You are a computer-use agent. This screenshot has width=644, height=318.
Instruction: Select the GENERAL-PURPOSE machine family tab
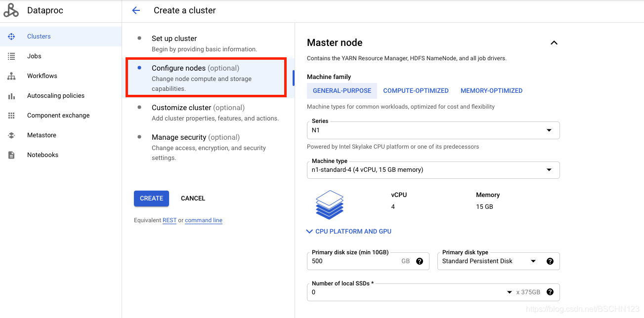point(342,91)
